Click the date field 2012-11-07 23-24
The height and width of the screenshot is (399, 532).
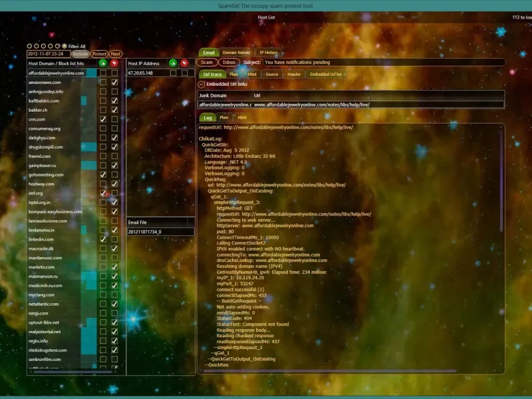49,54
